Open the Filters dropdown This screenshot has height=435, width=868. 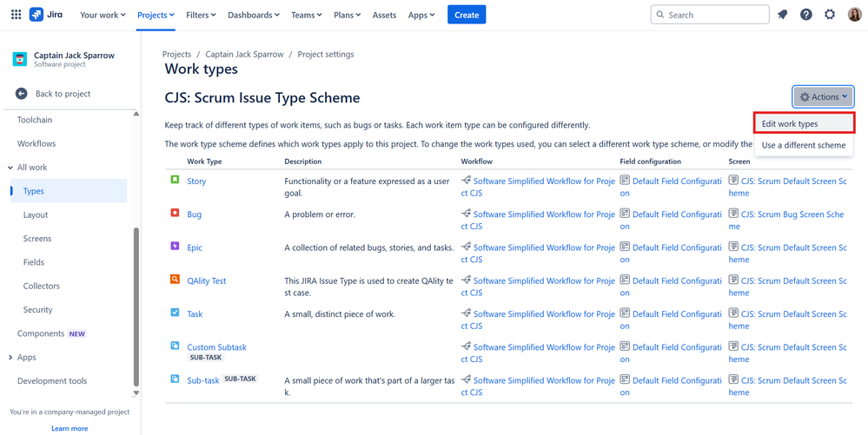click(x=201, y=15)
